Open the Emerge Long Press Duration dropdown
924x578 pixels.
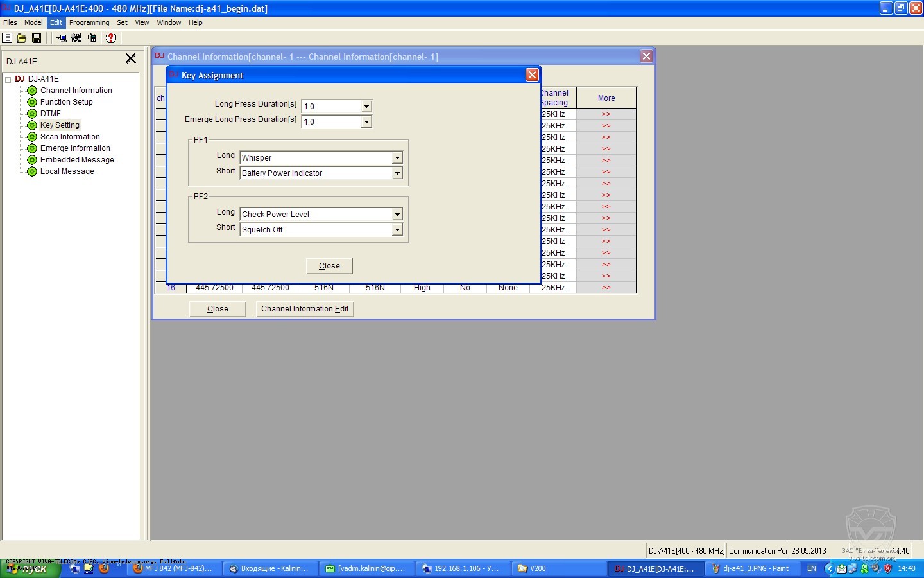click(366, 122)
